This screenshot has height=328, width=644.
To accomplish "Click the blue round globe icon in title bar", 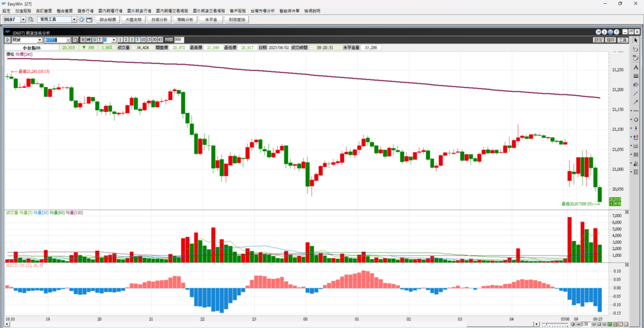I will point(610,32).
